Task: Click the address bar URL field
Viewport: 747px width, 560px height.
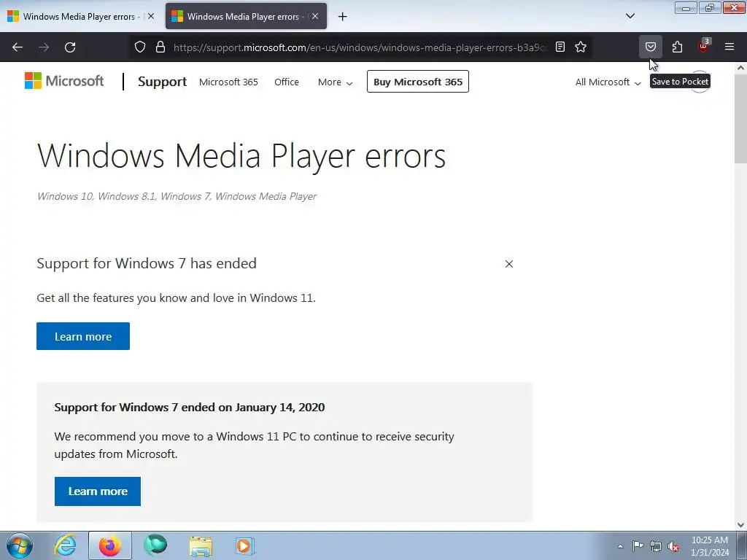Action: pos(360,47)
